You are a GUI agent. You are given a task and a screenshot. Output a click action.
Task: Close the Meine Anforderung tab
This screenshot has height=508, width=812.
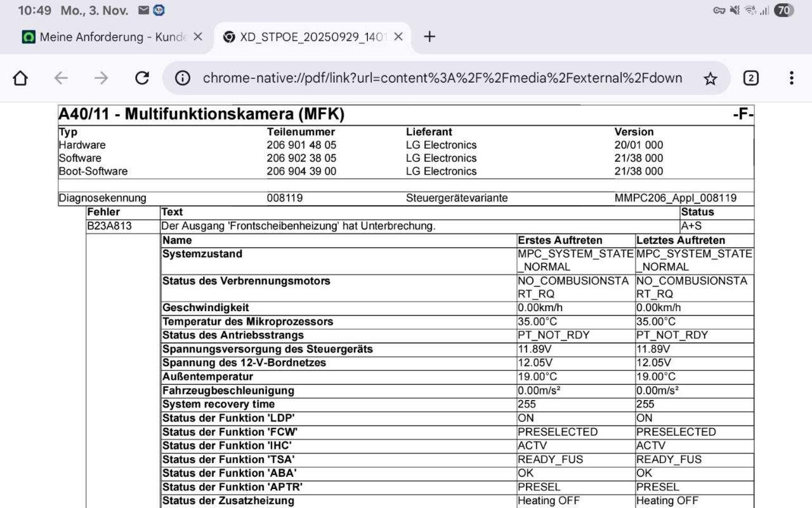click(x=198, y=37)
